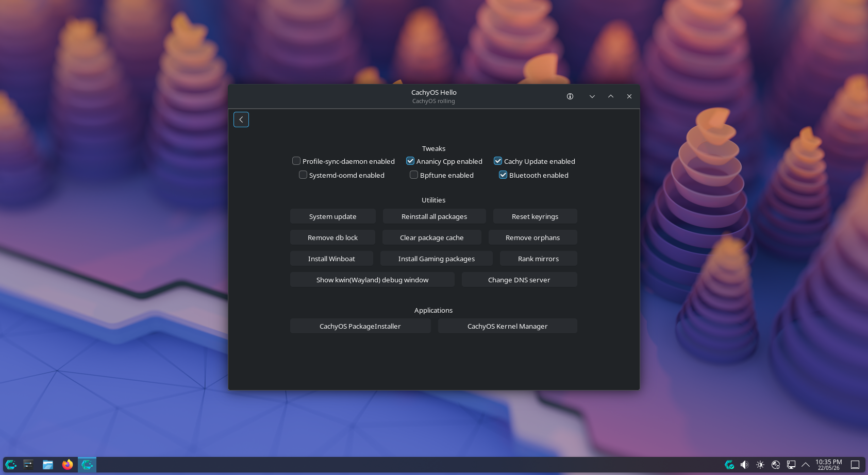Open the globe tray icon
Screen dimensions: 868x475
776,465
